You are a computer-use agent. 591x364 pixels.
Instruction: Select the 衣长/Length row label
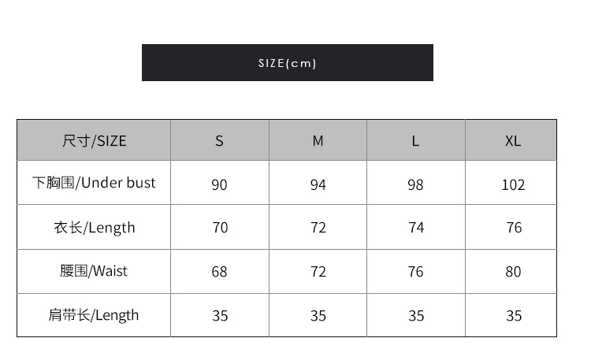point(94,228)
